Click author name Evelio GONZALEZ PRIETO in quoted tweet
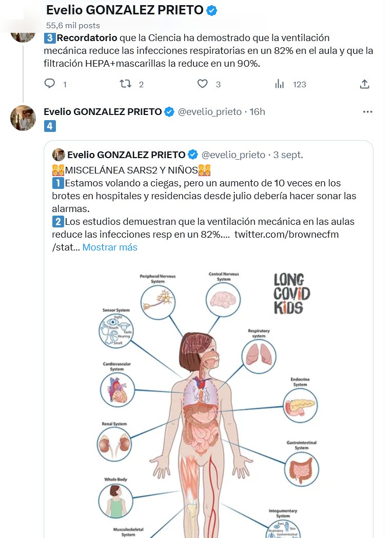 coord(126,155)
